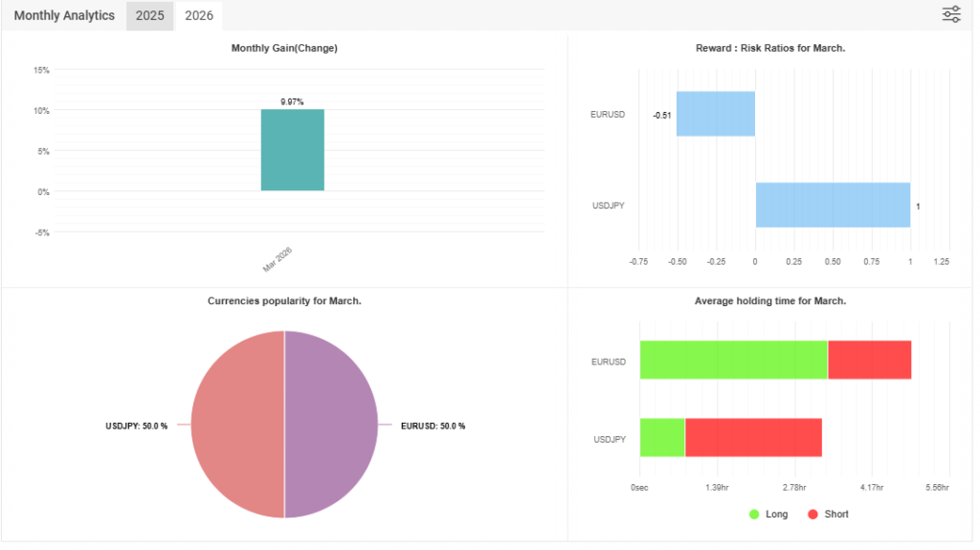Click the Mar 2026 monthly gain bar

click(292, 150)
